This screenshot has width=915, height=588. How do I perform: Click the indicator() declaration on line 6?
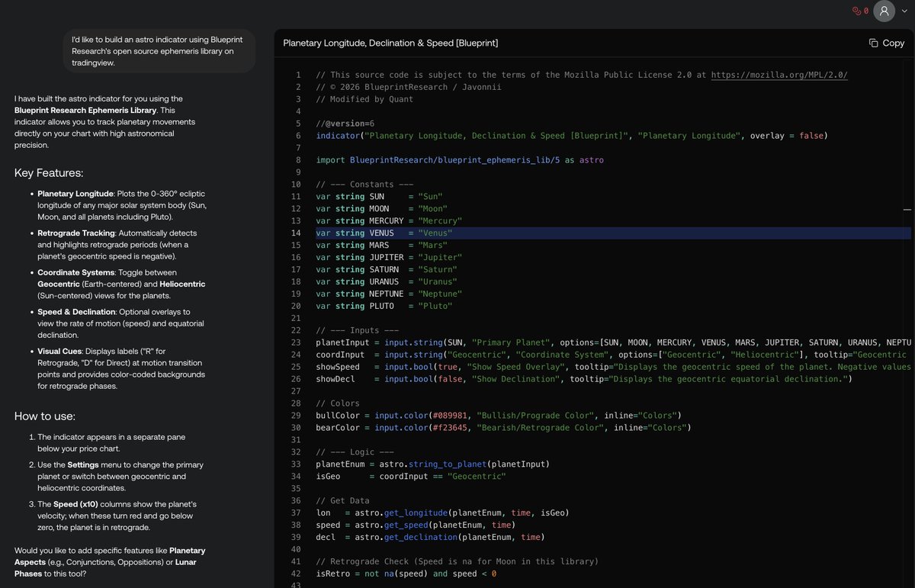click(572, 136)
